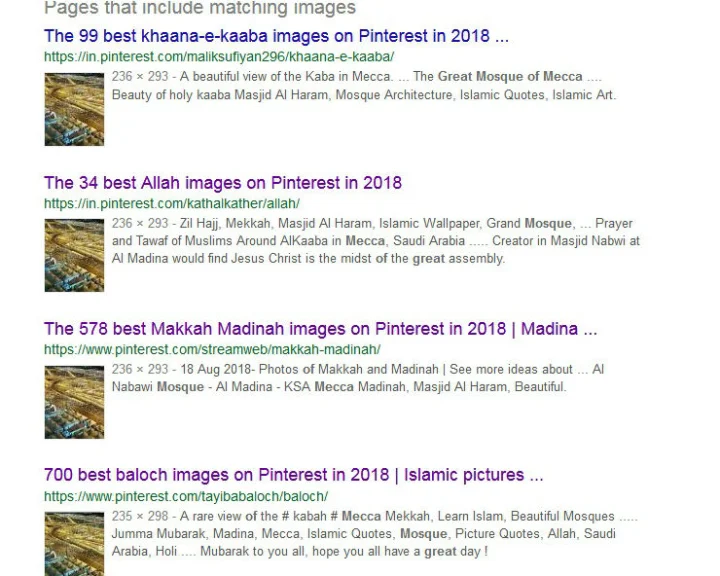Click the streamweb/makkah-madinah Pinterest URL

coord(212,350)
